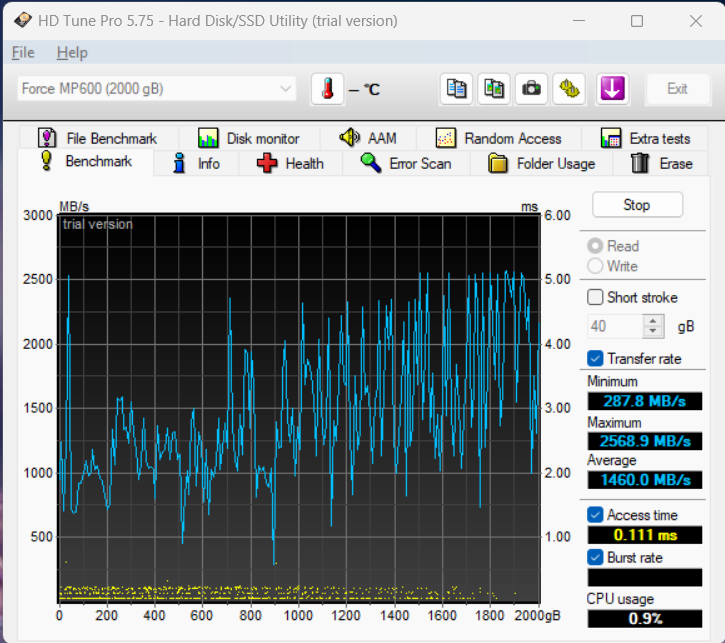Viewport: 725px width, 643px height.
Task: Click the Minimum 287.8 MB/s value
Action: click(x=645, y=401)
